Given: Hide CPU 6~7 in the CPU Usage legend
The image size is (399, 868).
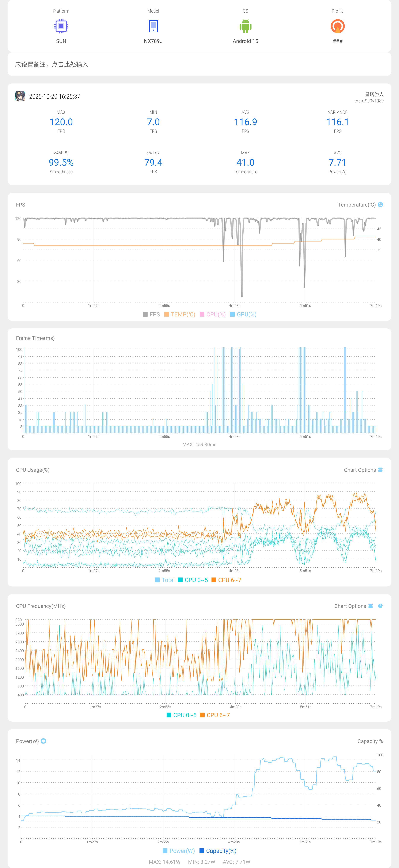Looking at the screenshot, I should click(x=227, y=580).
